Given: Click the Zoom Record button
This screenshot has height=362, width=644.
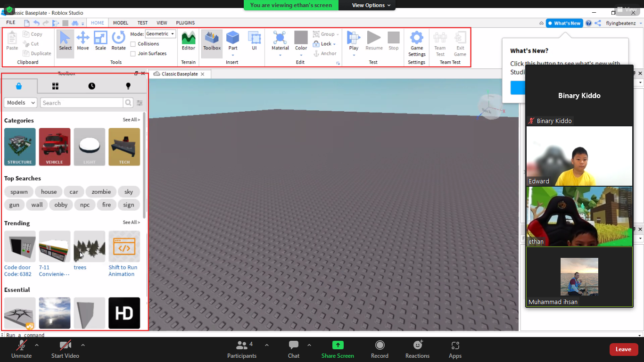Looking at the screenshot, I should pyautogui.click(x=380, y=349).
